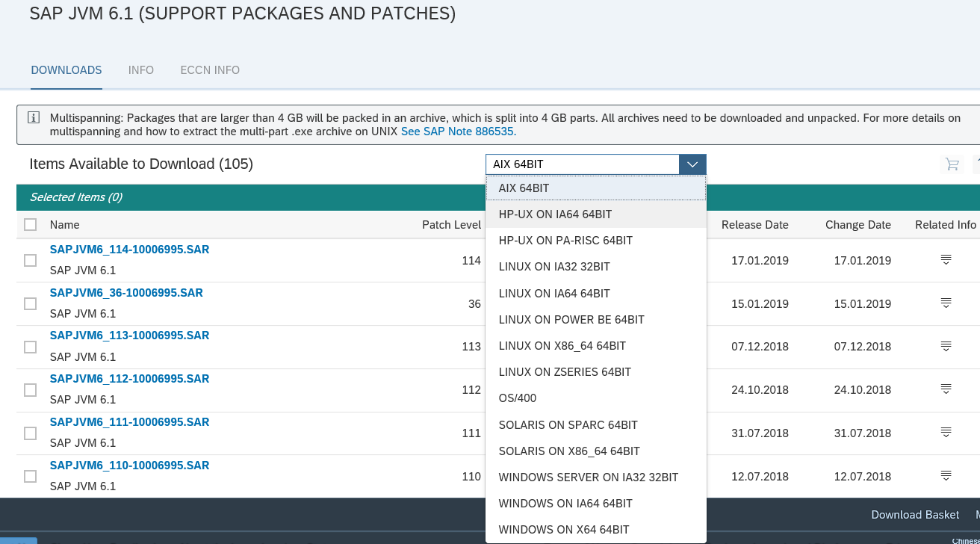Choose LINUX ON IA64 64BIT option

tap(596, 293)
